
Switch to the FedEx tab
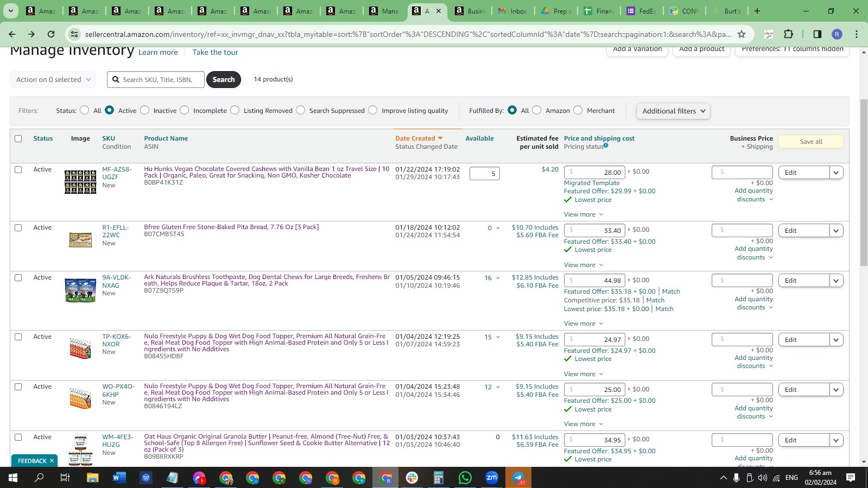click(x=642, y=11)
